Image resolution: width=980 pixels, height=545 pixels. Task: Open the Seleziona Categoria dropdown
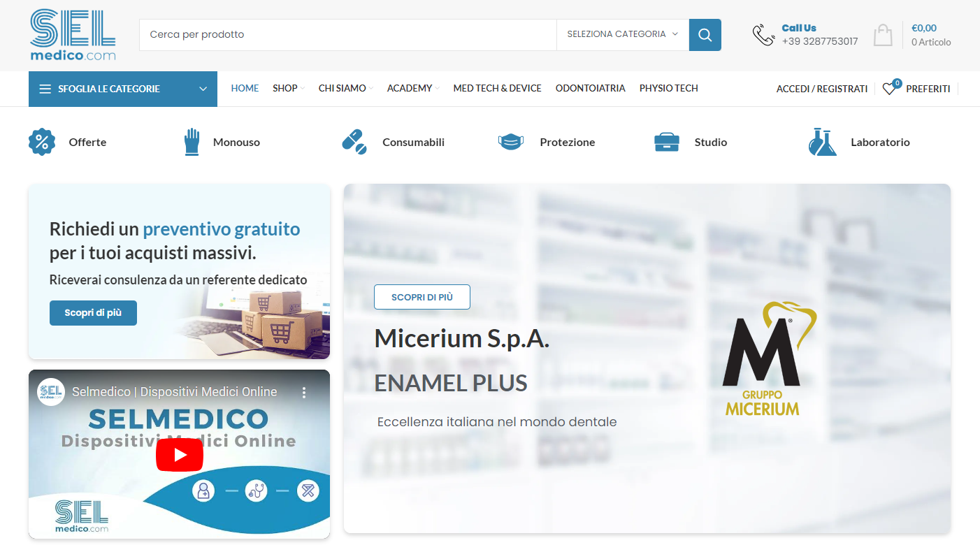[623, 34]
